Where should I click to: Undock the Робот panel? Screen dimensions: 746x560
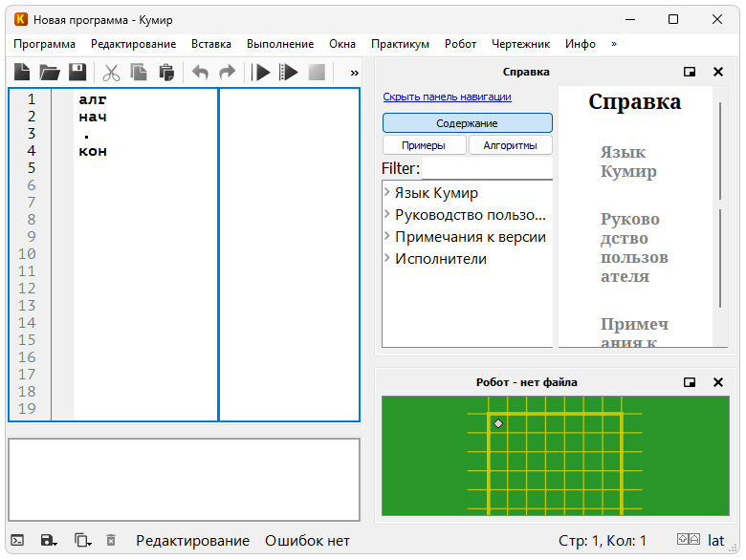pos(690,382)
